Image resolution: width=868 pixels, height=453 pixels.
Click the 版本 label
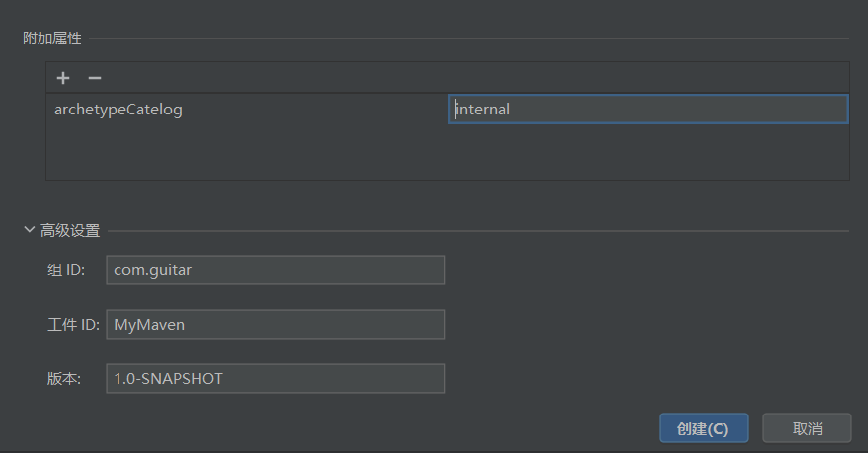pos(63,378)
